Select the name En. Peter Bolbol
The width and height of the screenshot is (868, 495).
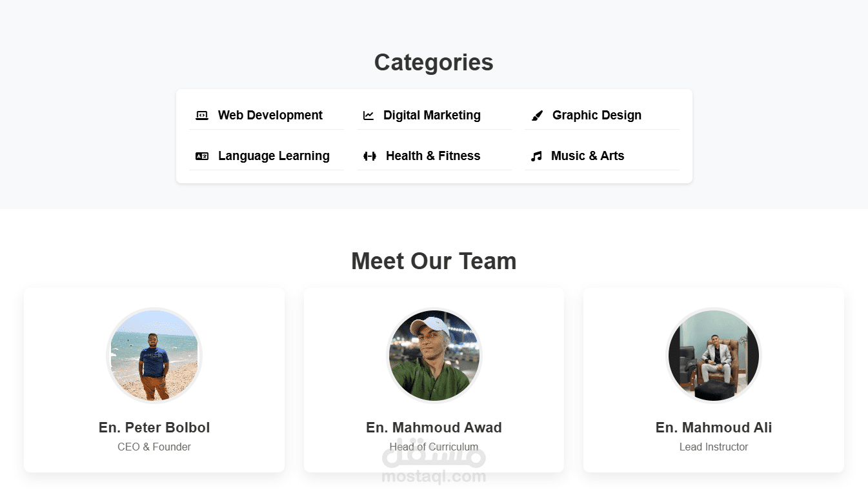point(154,427)
